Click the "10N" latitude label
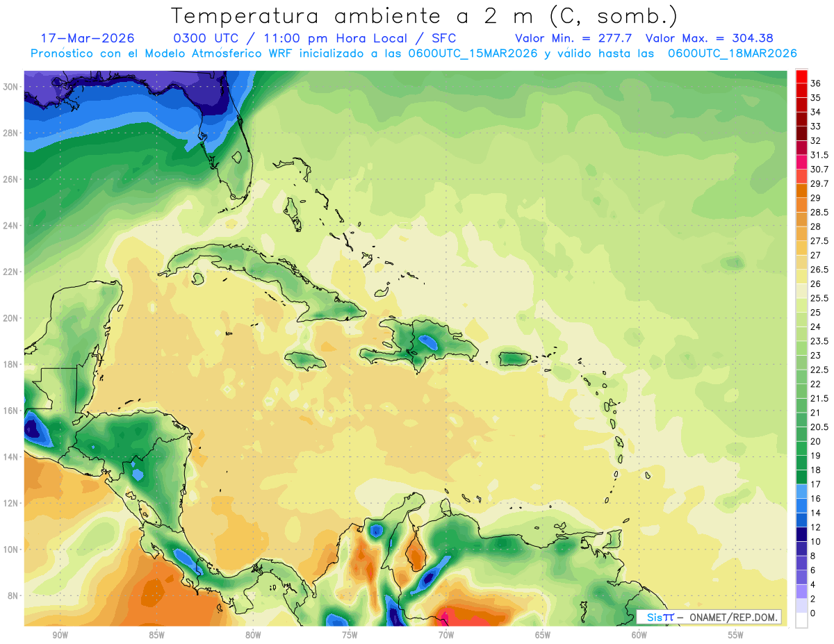 [10, 549]
